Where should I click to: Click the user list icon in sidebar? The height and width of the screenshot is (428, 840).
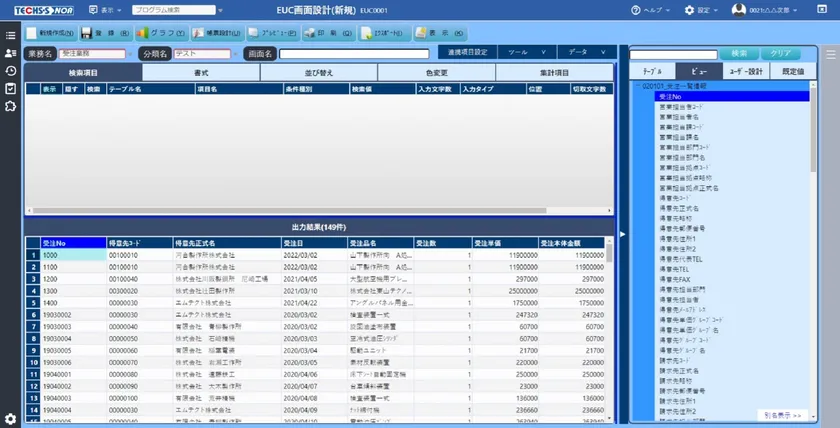pyautogui.click(x=10, y=52)
